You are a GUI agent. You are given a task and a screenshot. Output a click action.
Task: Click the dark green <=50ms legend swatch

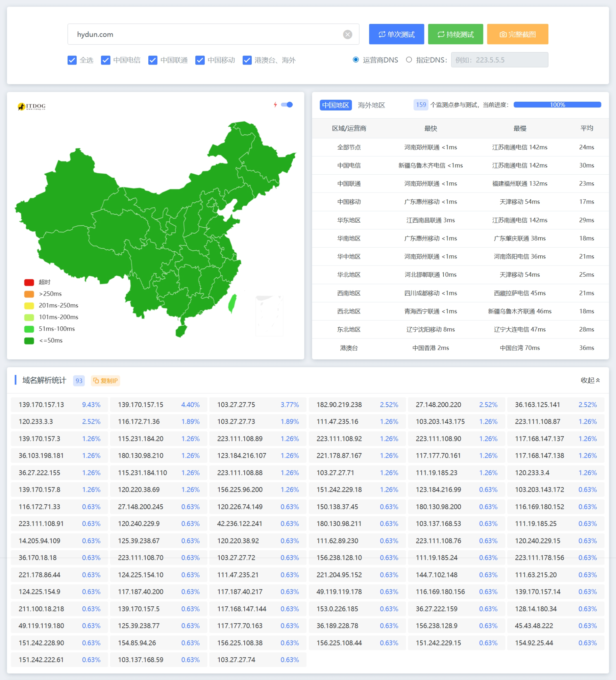[x=29, y=341]
